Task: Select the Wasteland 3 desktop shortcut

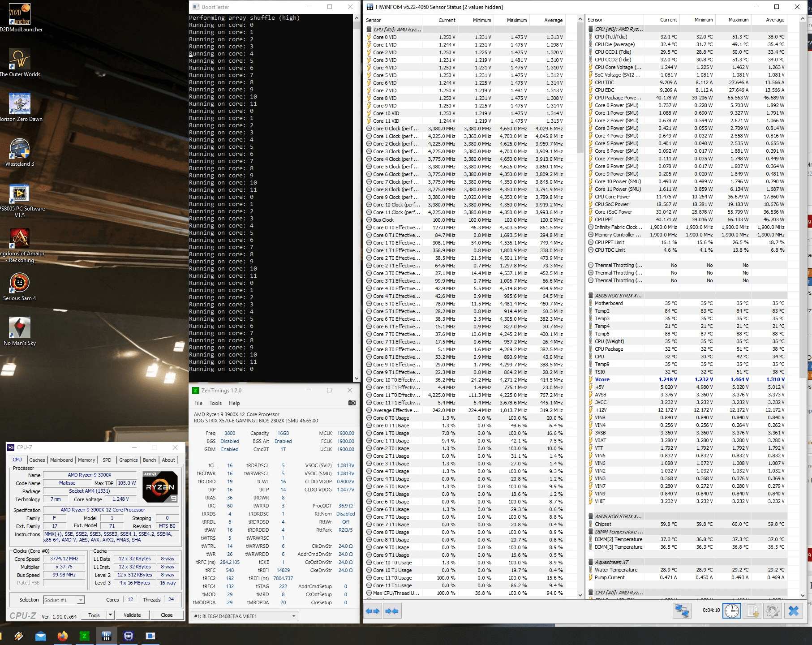Action: [20, 152]
